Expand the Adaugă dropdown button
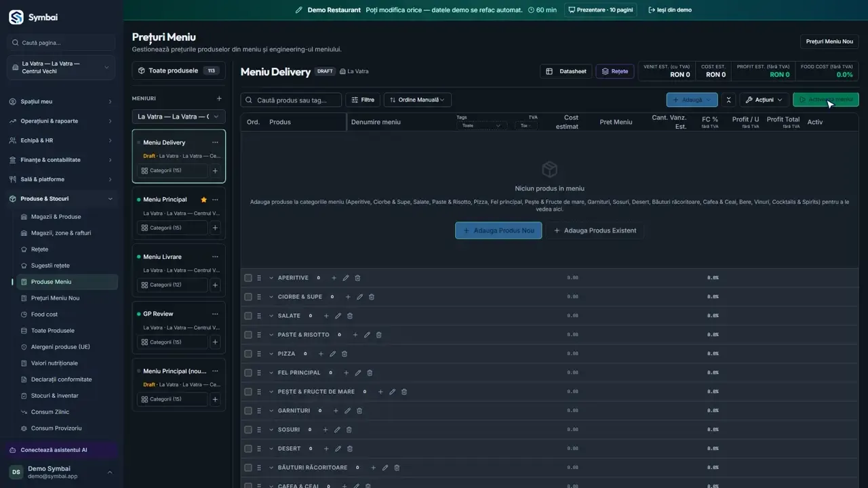The image size is (868, 488). pos(692,100)
